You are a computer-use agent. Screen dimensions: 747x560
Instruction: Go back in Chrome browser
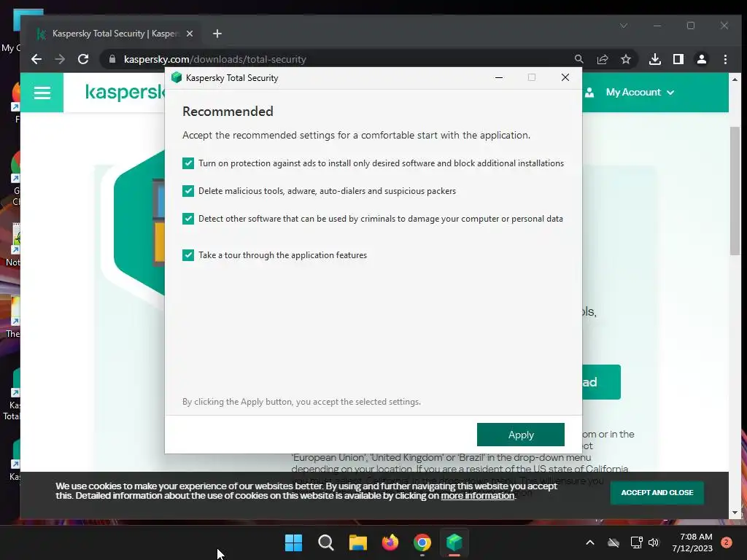tap(36, 59)
